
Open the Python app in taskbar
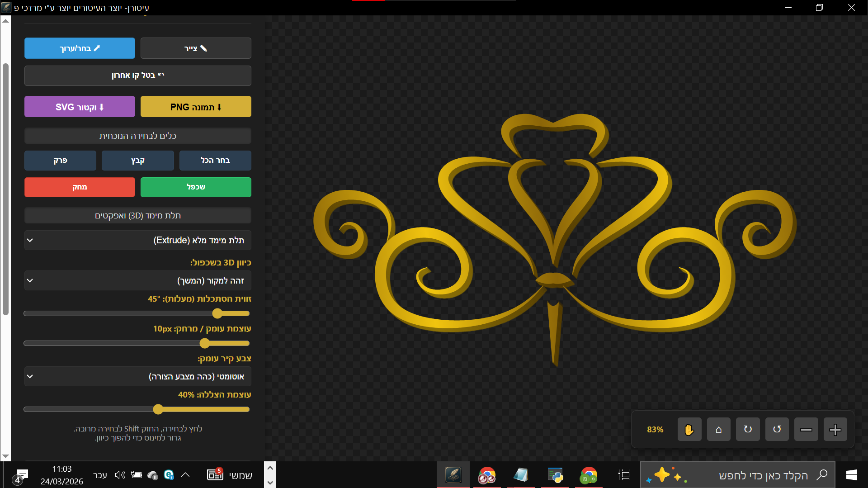coord(555,475)
